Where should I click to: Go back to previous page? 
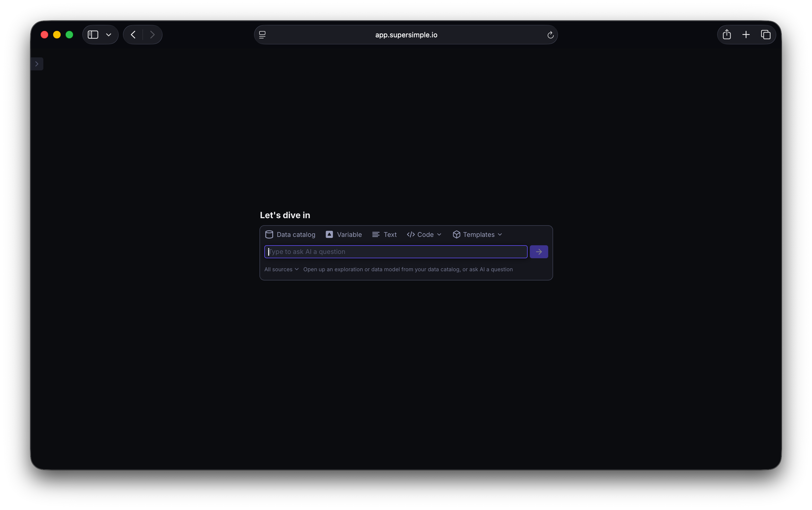(133, 34)
